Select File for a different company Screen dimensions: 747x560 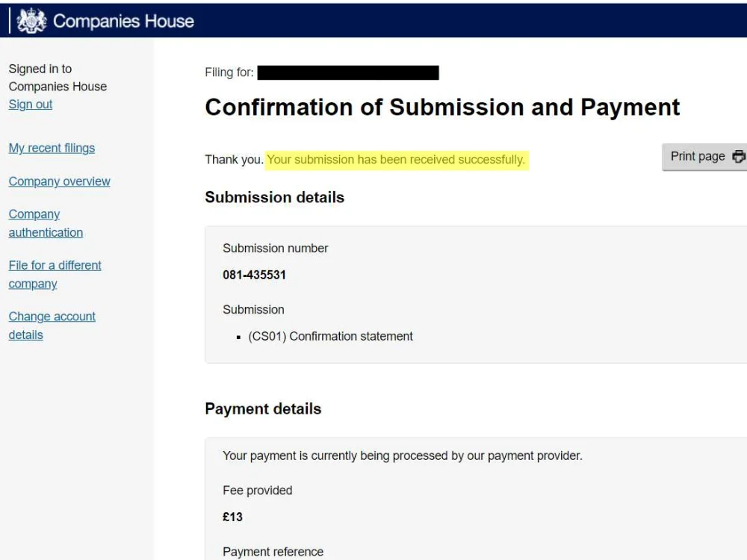click(x=55, y=274)
